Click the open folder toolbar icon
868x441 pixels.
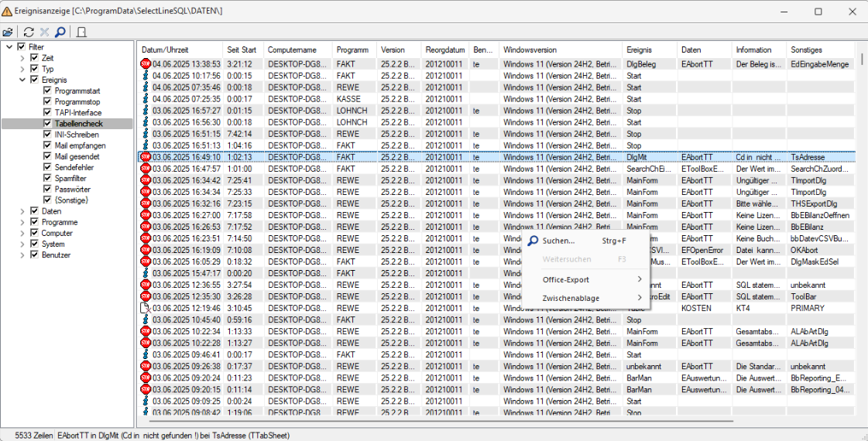click(x=8, y=32)
